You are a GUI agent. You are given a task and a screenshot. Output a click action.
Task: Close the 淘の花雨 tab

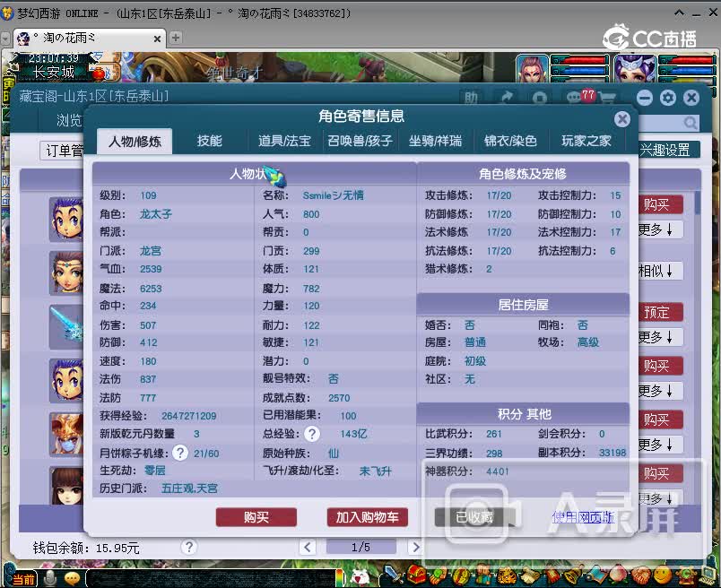click(157, 39)
